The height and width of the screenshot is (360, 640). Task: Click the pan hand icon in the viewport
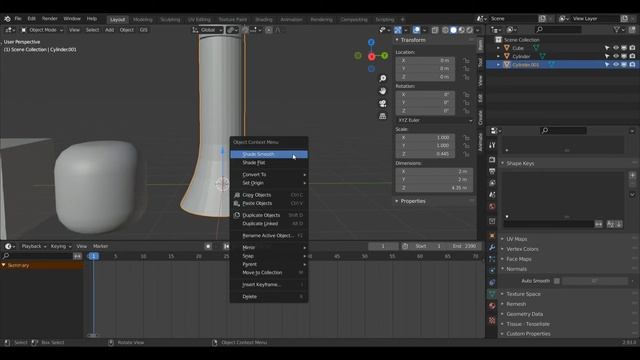click(382, 91)
